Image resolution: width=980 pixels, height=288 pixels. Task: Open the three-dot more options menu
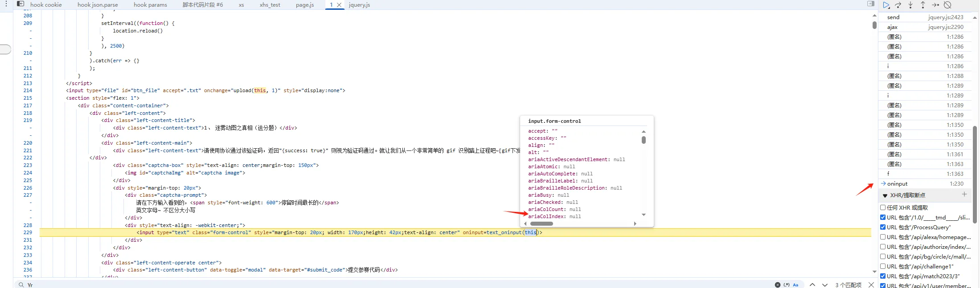pos(6,4)
